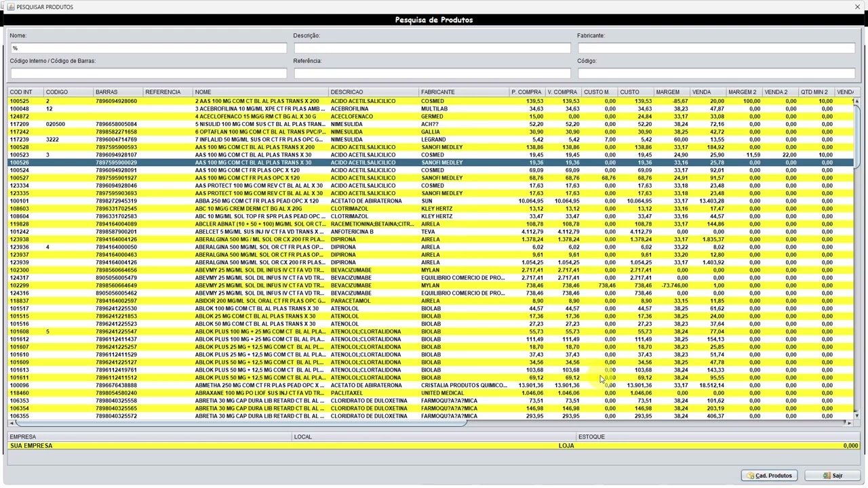This screenshot has height=488, width=868.
Task: Click the PACLITAXEL description cell
Action: click(374, 393)
